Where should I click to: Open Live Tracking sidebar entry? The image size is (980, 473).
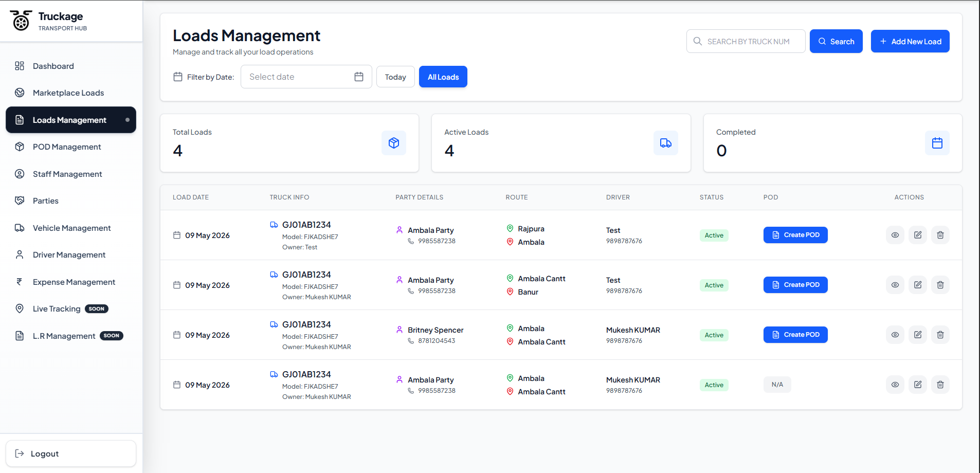click(71, 308)
